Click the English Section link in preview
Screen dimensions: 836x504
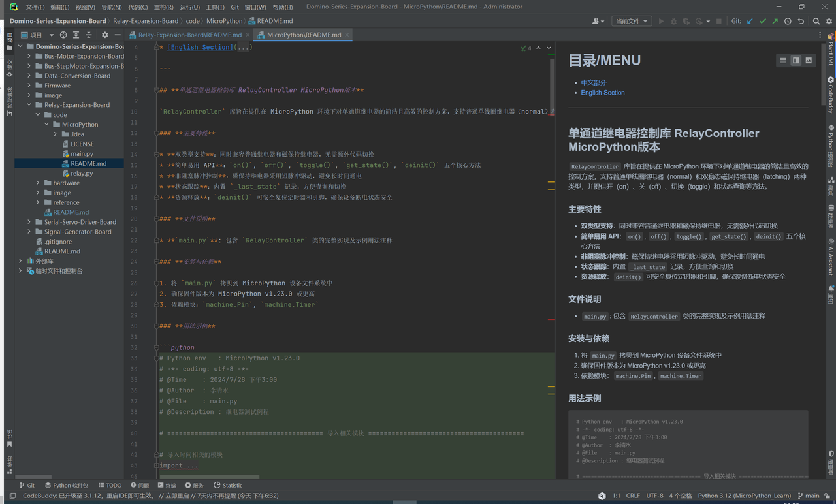coord(603,93)
